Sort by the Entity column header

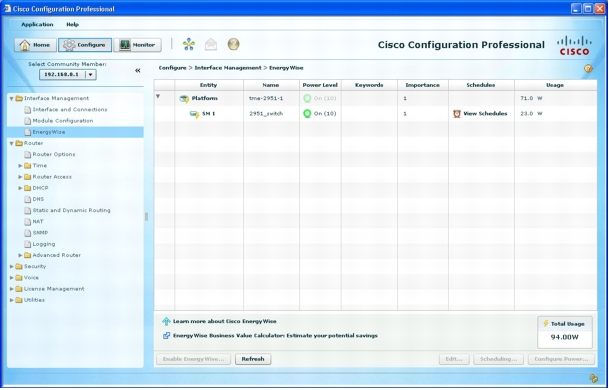click(209, 85)
